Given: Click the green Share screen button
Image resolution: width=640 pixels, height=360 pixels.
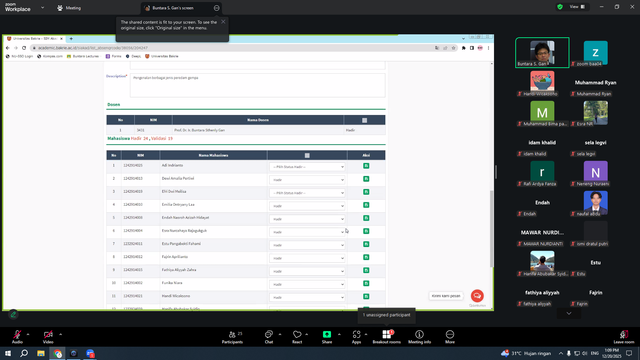Looking at the screenshot, I should point(327,337).
